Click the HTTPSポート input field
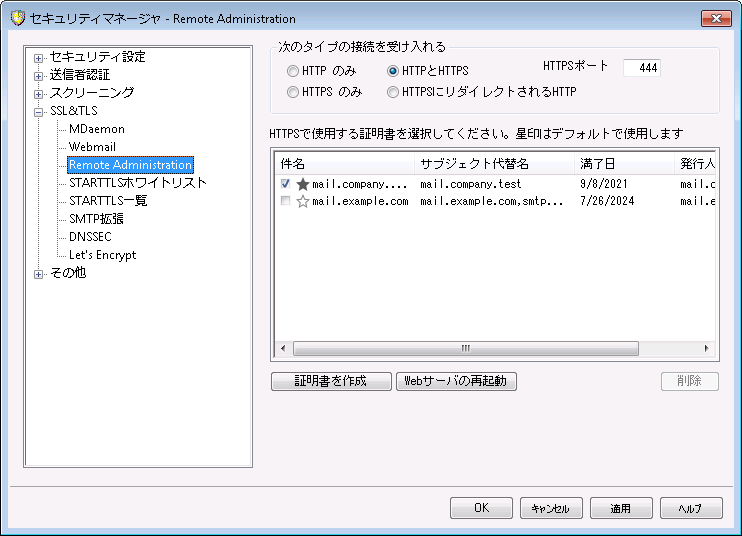 [641, 68]
